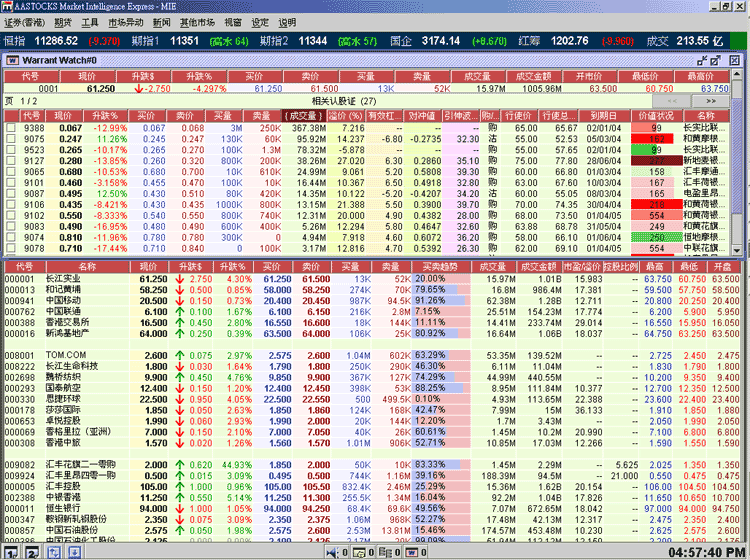Shrink the Warrant Watch panel with the inward-arrow icon
The image size is (750, 560).
click(702, 60)
